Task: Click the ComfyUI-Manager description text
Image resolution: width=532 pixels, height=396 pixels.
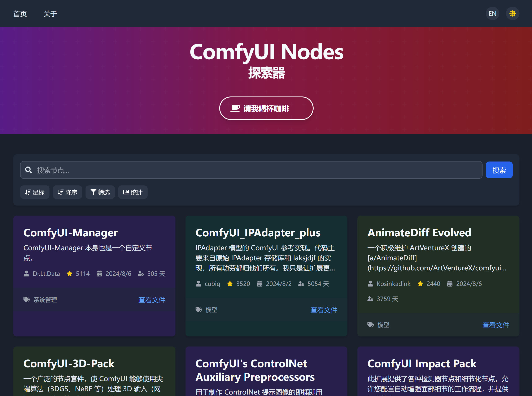Action: tap(88, 253)
